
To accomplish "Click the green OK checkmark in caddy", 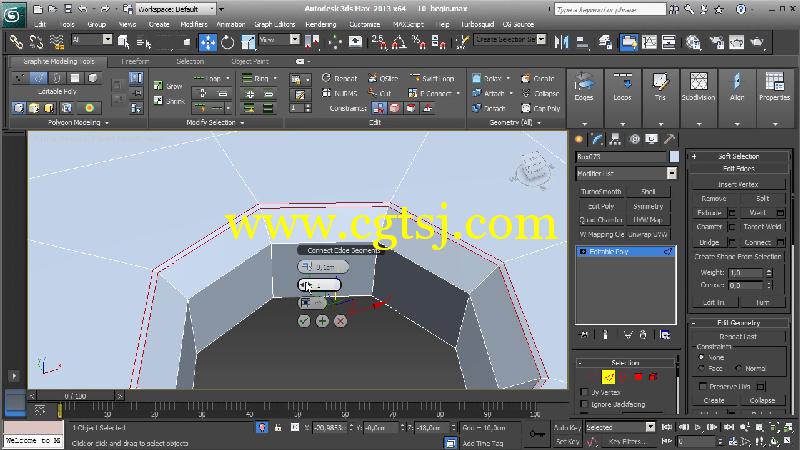I will (304, 321).
